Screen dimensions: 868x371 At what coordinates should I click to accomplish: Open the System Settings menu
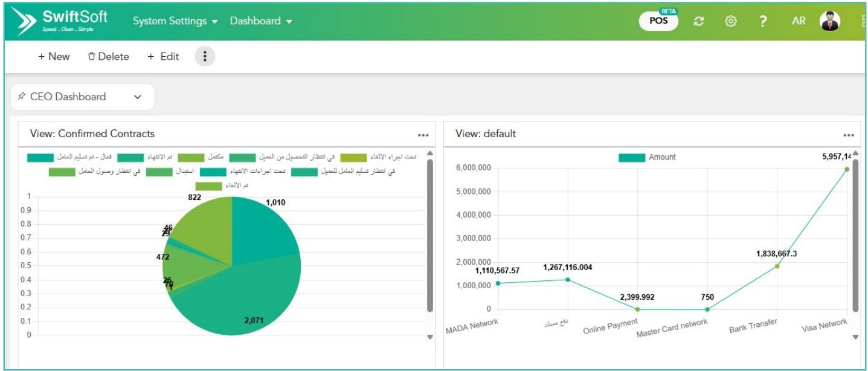(x=175, y=21)
